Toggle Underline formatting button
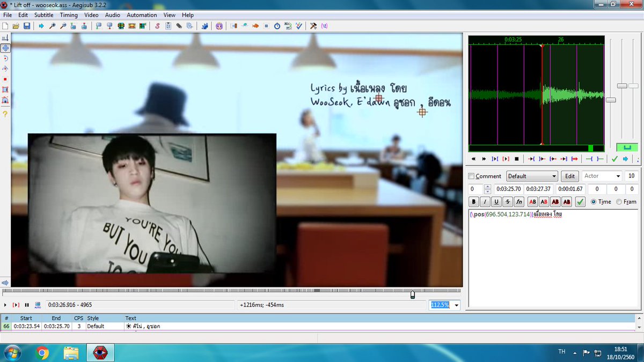 pyautogui.click(x=496, y=202)
